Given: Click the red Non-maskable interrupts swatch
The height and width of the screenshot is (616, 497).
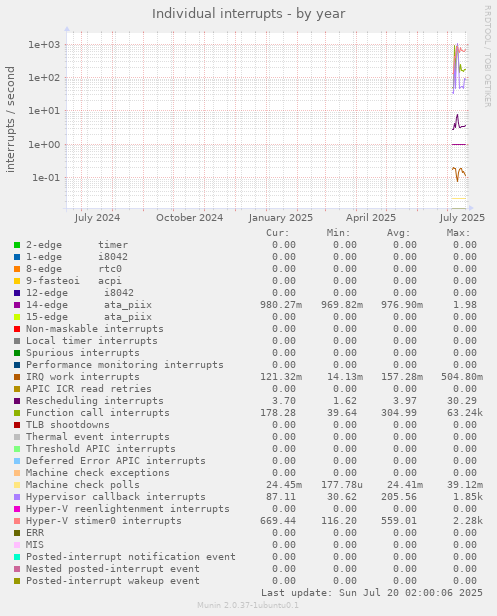Looking at the screenshot, I should [x=17, y=329].
